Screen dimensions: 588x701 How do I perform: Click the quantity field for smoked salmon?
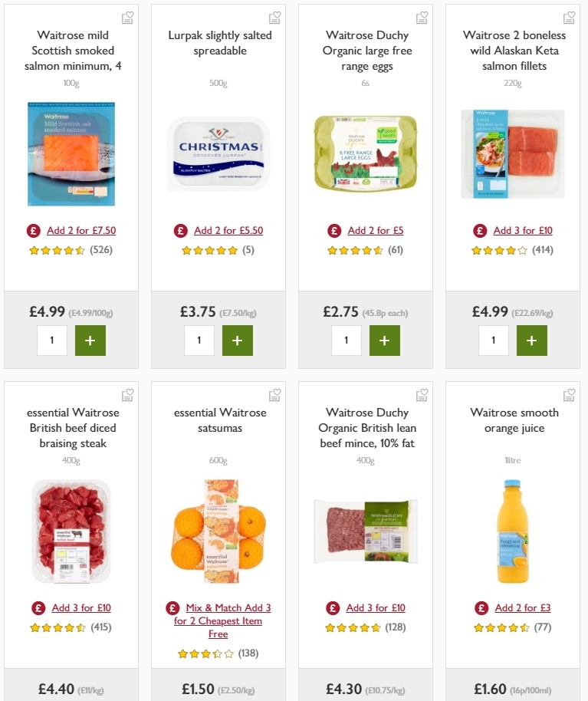click(x=52, y=340)
